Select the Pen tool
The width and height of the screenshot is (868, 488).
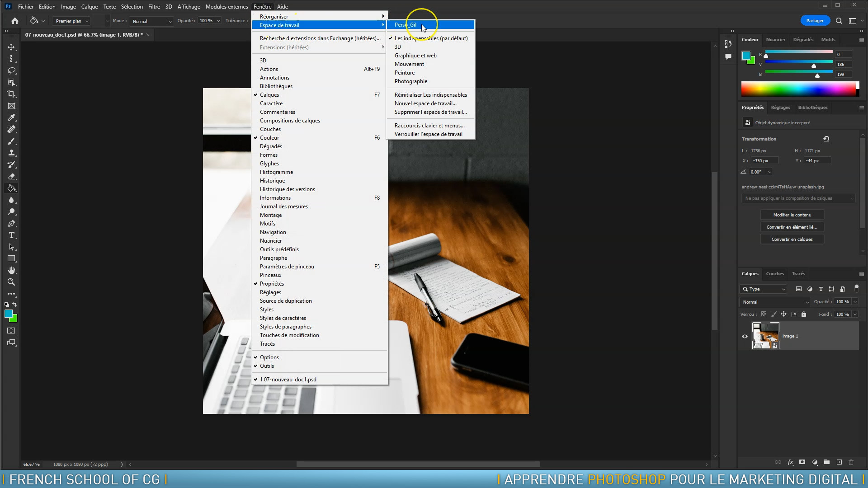(x=11, y=224)
